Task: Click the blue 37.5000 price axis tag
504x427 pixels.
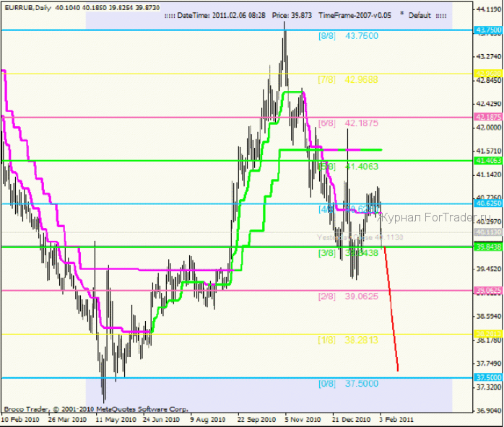Action: [489, 377]
